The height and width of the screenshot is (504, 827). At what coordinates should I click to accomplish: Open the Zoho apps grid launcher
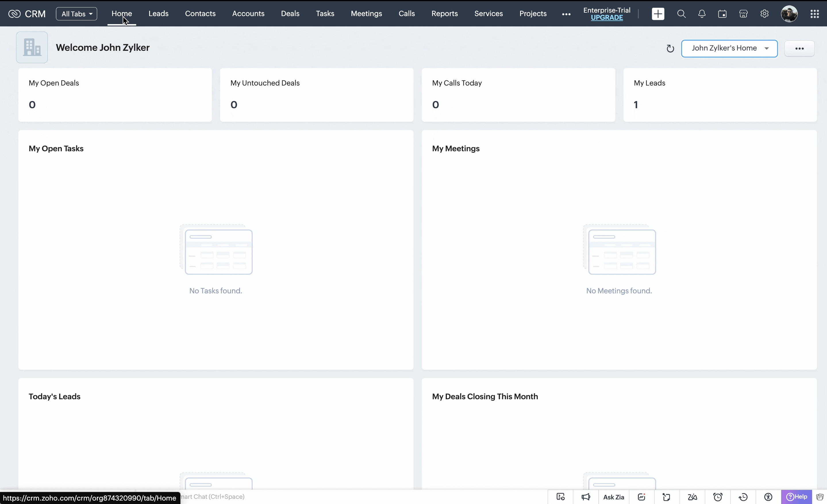point(815,14)
